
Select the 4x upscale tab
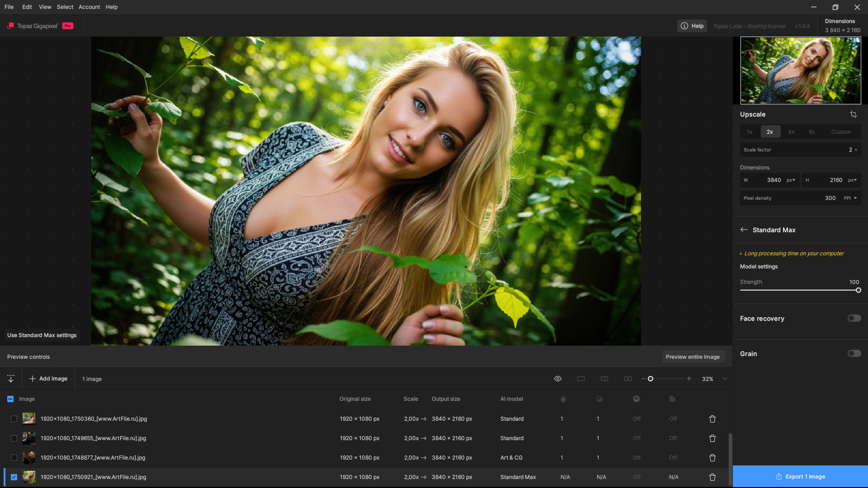tap(791, 132)
